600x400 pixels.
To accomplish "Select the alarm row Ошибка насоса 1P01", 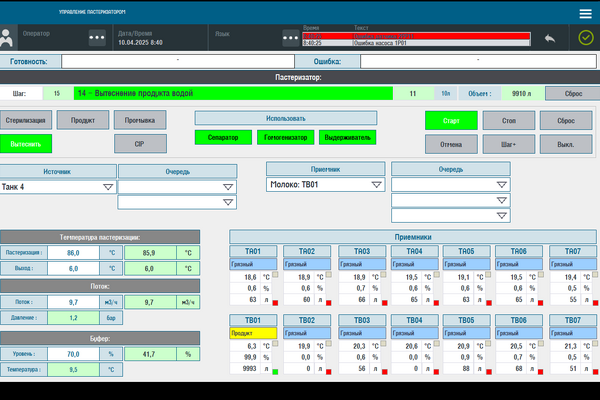I will click(x=416, y=43).
